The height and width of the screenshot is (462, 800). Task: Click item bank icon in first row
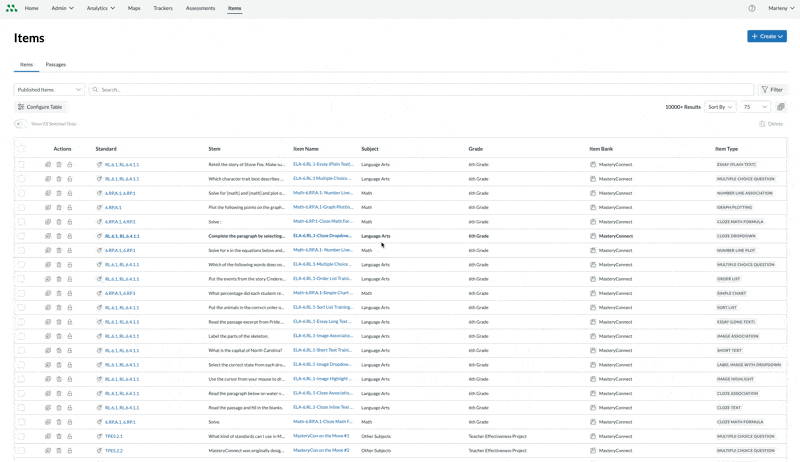[593, 164]
